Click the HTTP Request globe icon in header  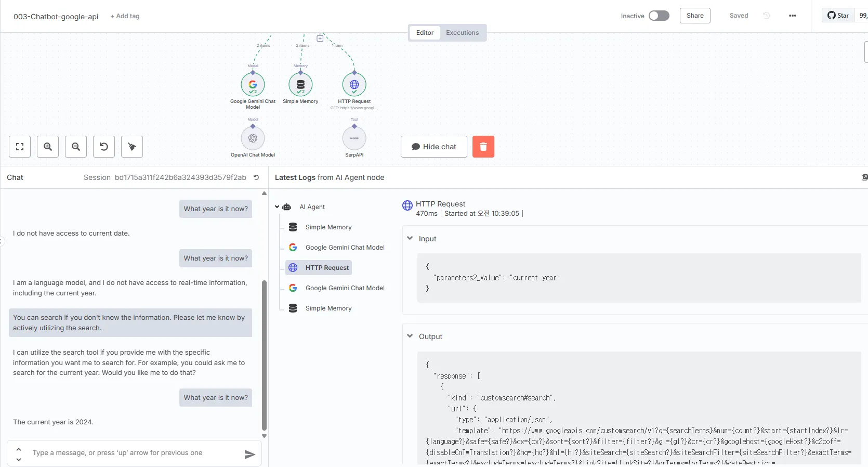tap(407, 205)
